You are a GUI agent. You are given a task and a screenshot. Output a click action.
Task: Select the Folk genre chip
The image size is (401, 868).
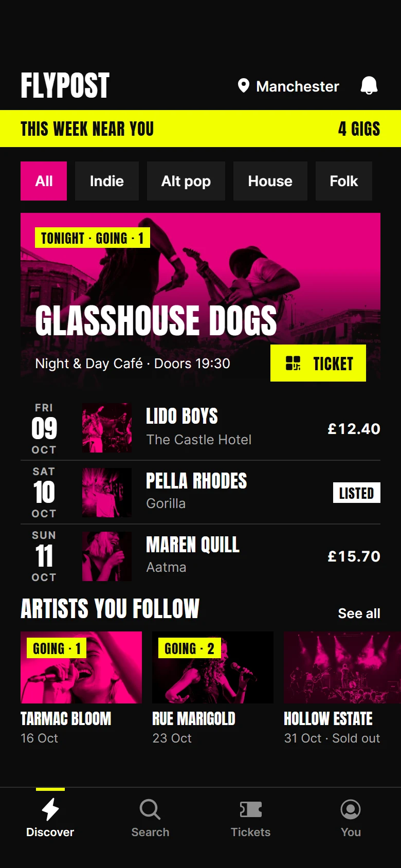[344, 181]
